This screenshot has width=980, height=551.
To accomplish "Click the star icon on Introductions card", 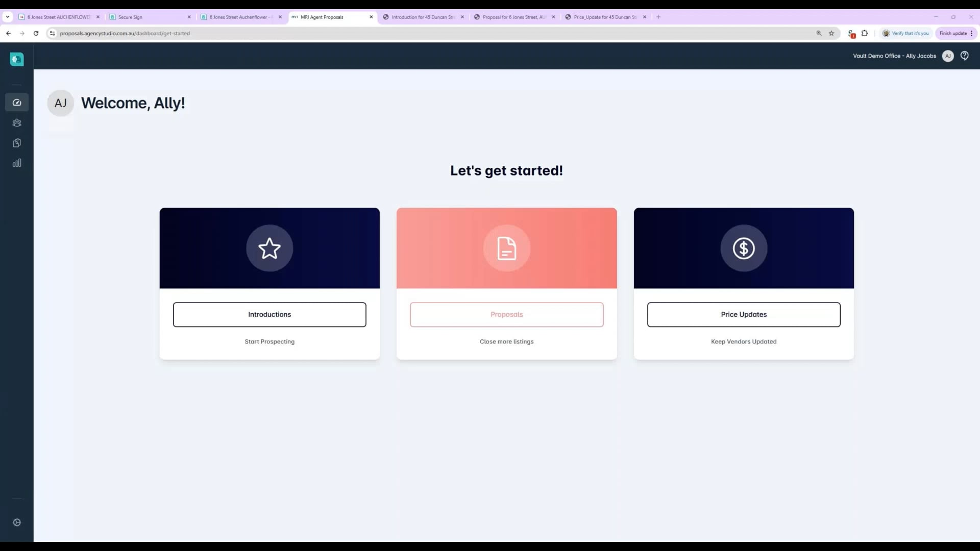I will [269, 248].
